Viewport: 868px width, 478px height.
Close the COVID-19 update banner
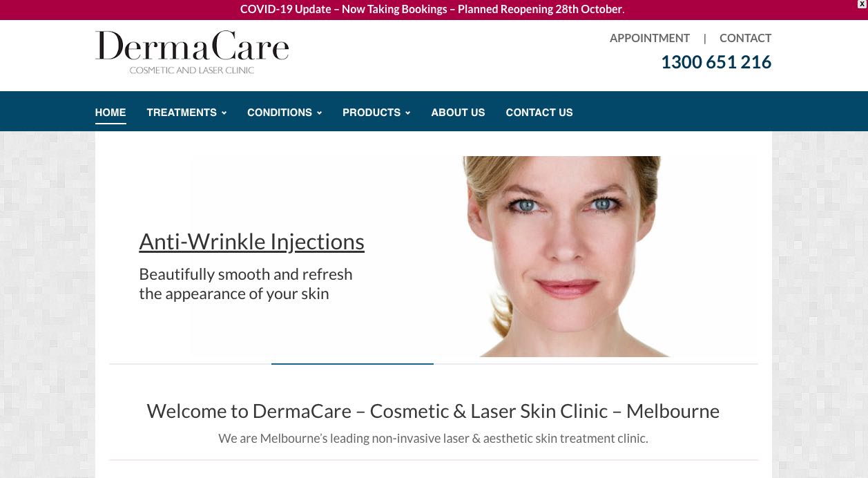[862, 4]
